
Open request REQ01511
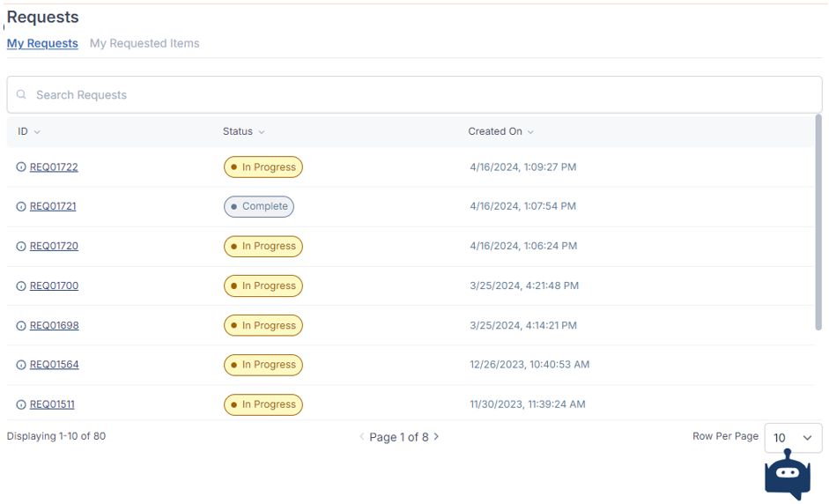point(52,404)
